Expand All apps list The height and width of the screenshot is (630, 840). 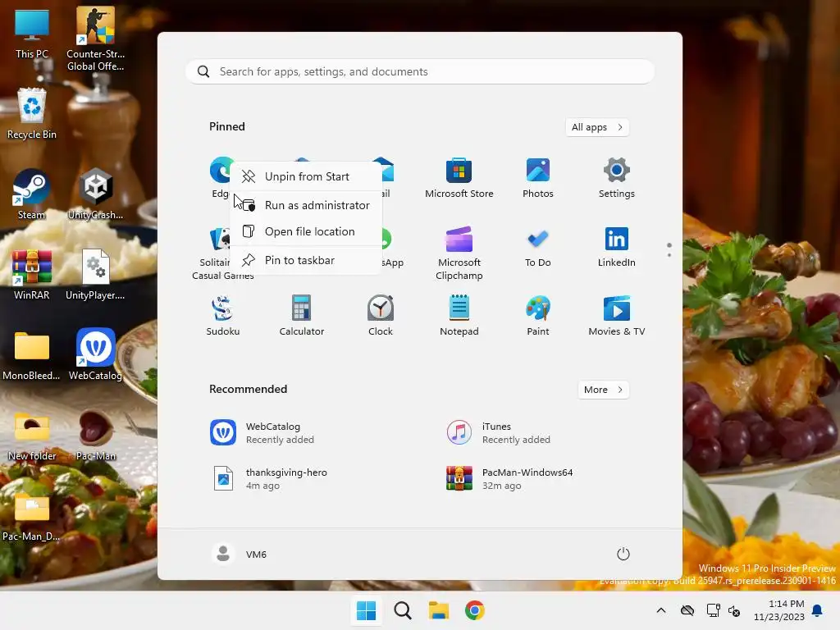[x=597, y=127]
